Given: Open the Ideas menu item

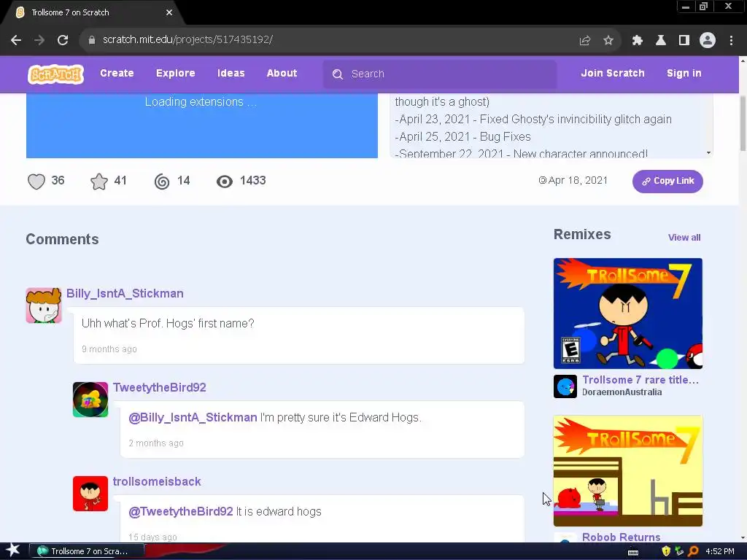Looking at the screenshot, I should [x=231, y=74].
